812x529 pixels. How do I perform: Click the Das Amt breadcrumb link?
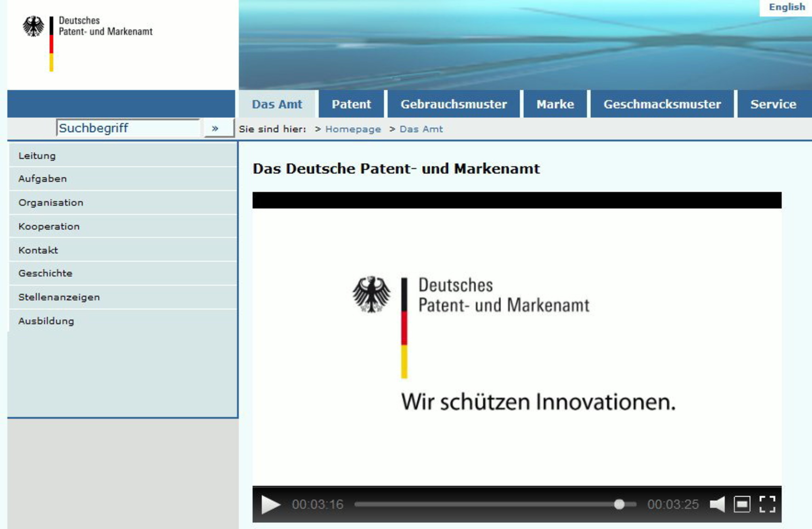421,129
